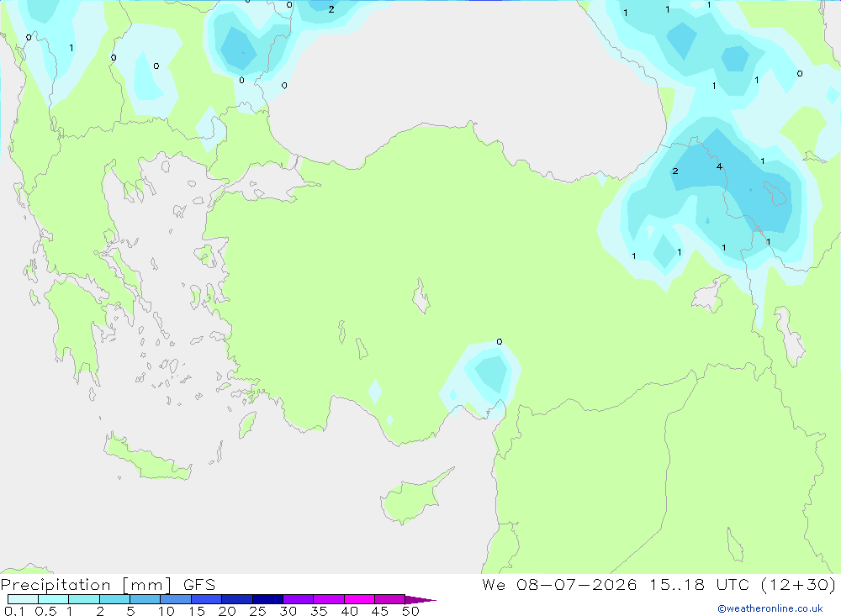Image resolution: width=841 pixels, height=616 pixels.
Task: Click the lightest cyan 0.1–0.5 legend swatch
Action: pyautogui.click(x=23, y=599)
